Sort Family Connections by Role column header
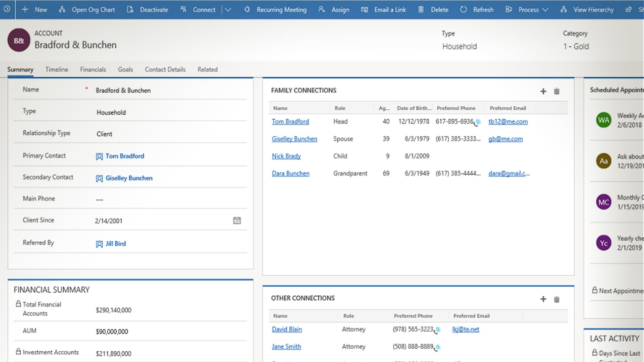 [x=340, y=108]
